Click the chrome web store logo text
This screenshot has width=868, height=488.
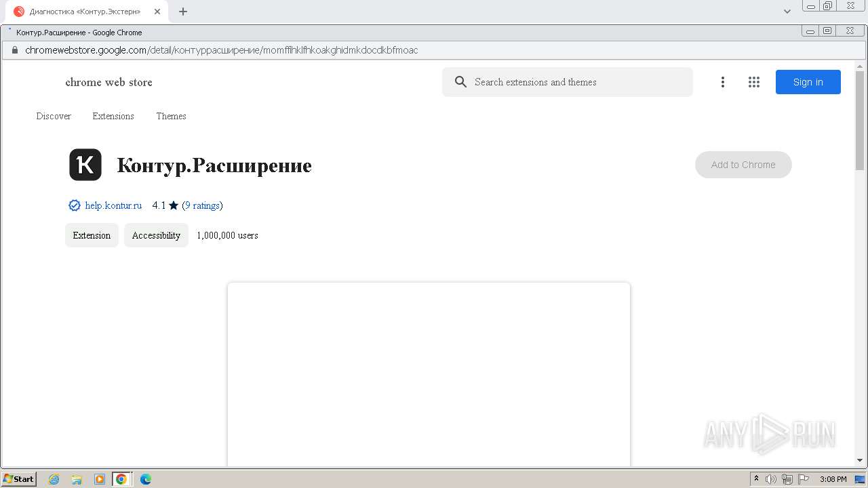tap(108, 82)
